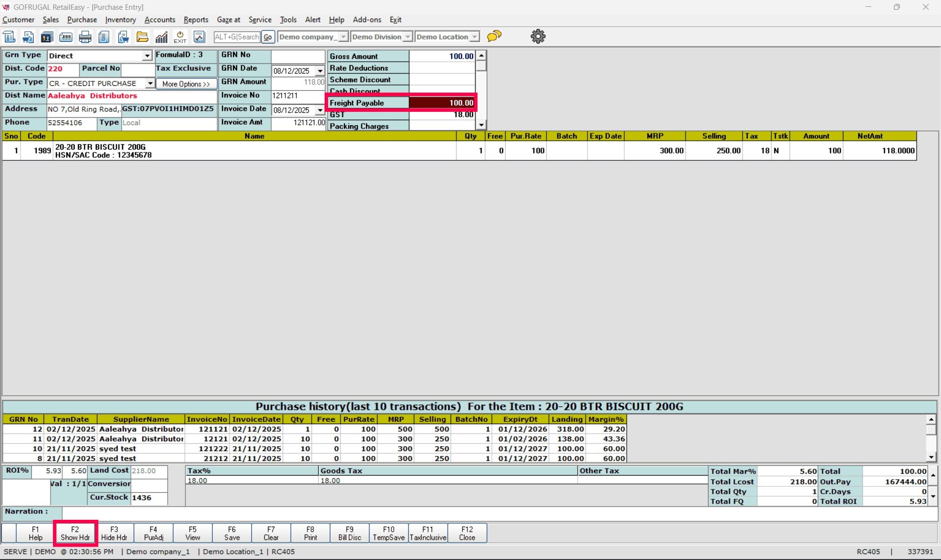Open the yellow folder toolbar icon
This screenshot has width=941, height=560.
(x=142, y=37)
